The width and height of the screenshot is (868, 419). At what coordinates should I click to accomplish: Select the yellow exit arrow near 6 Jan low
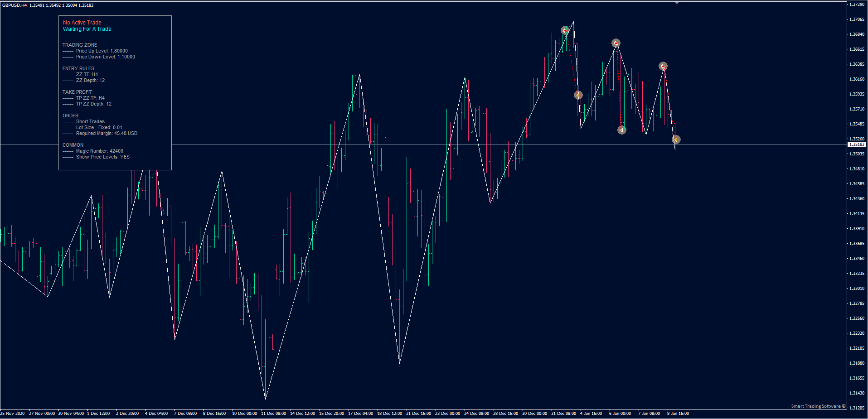(621, 130)
